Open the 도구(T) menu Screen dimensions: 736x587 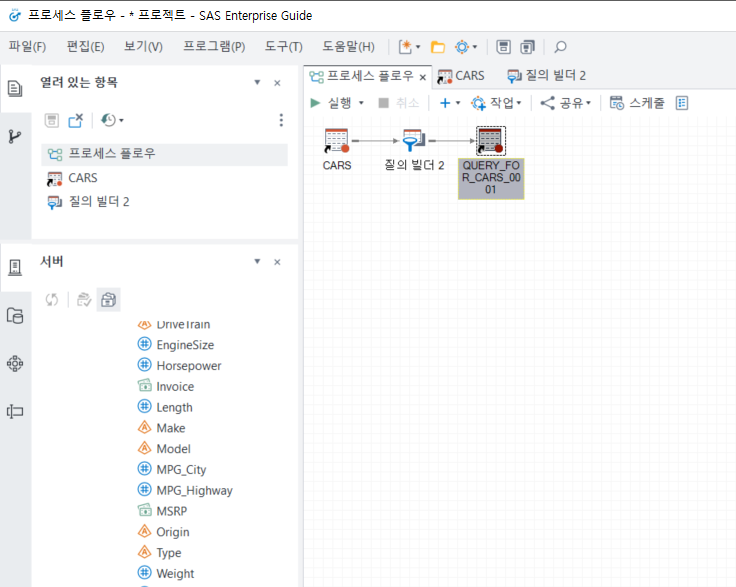coord(284,46)
